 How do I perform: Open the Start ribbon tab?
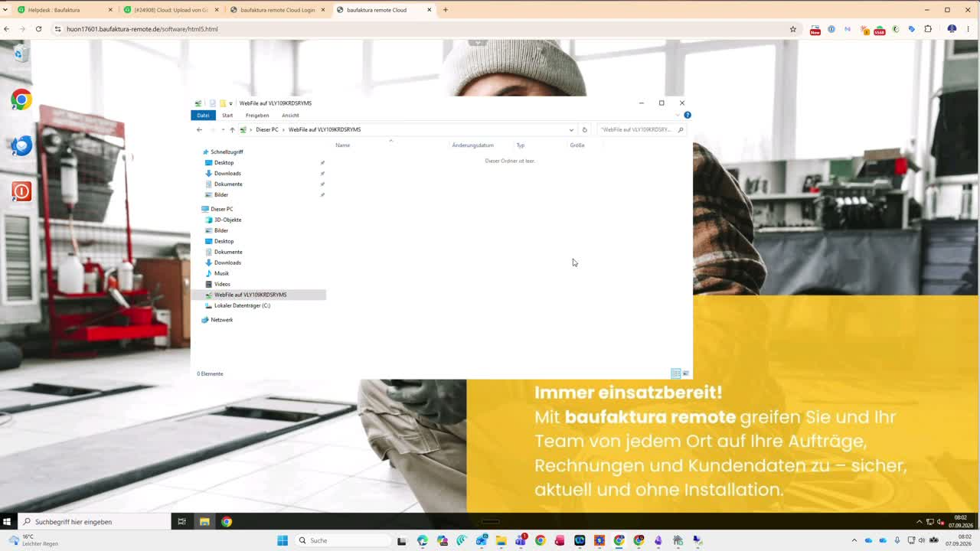pyautogui.click(x=227, y=116)
